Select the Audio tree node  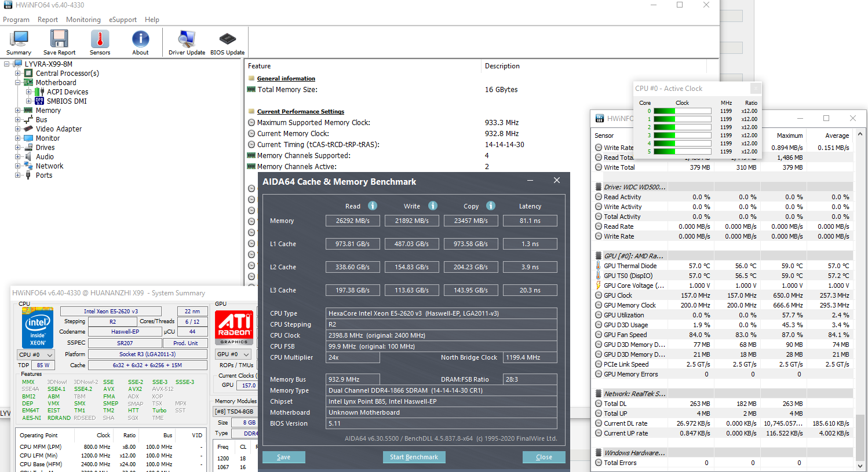(x=45, y=157)
